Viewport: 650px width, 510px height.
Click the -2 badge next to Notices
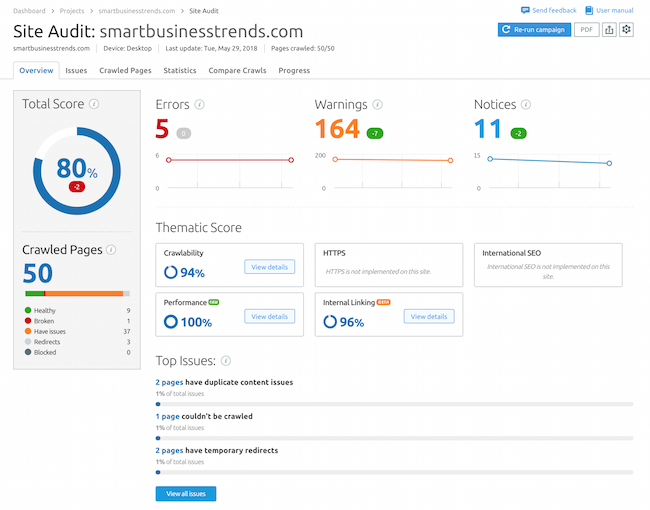pyautogui.click(x=518, y=133)
